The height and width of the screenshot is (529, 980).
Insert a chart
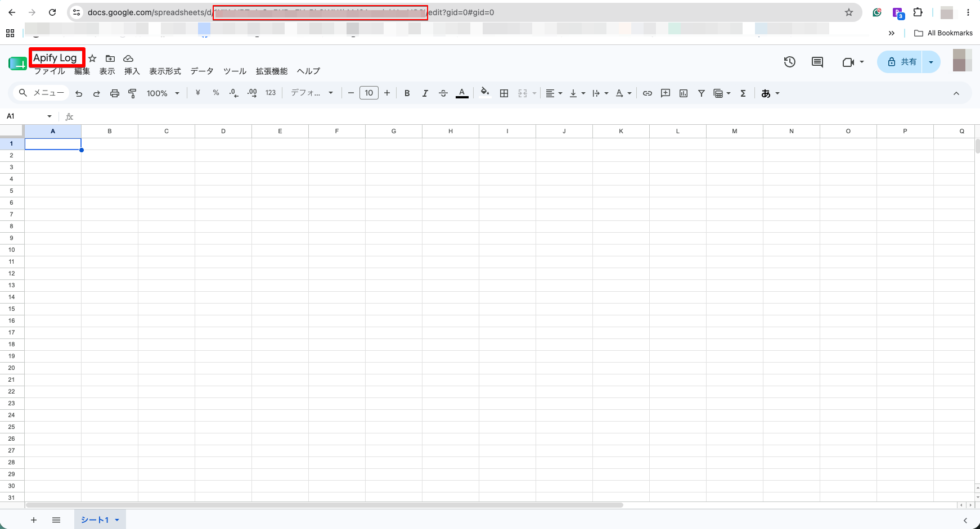coord(684,93)
